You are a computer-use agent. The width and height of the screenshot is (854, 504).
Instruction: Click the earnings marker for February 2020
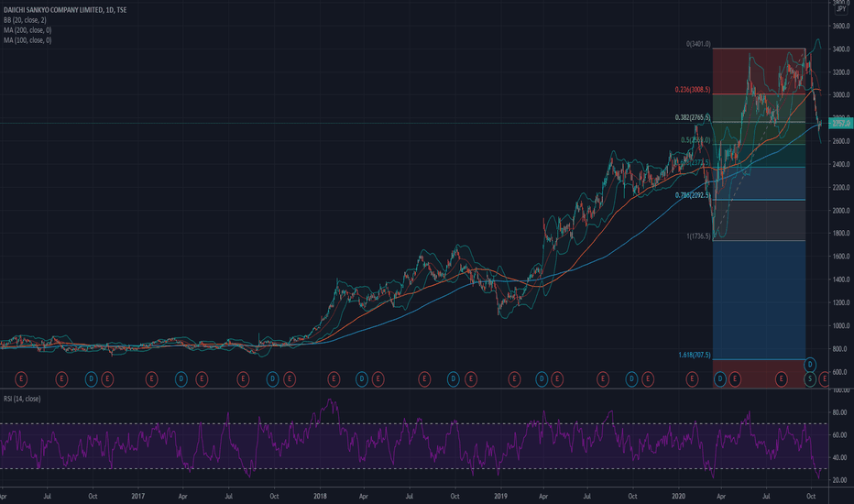692,378
